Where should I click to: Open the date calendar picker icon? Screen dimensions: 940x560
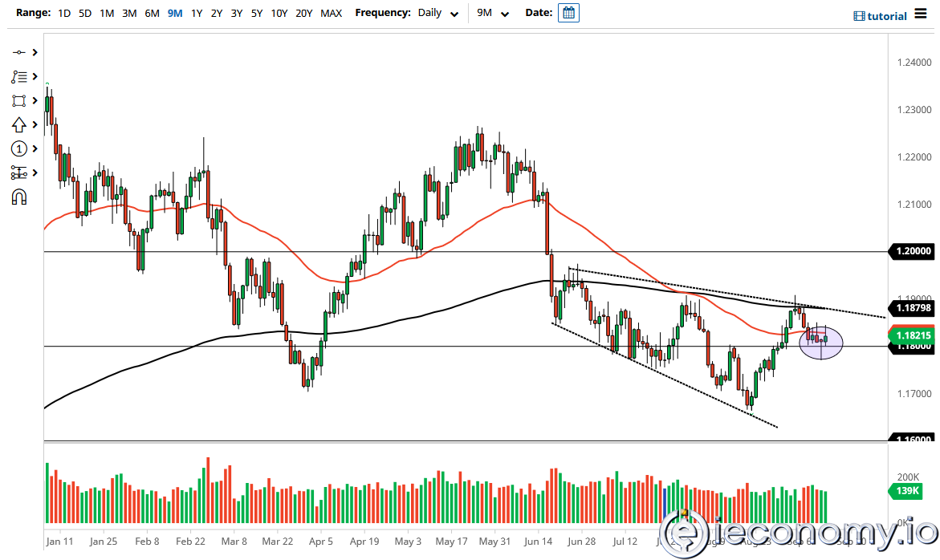pos(568,12)
